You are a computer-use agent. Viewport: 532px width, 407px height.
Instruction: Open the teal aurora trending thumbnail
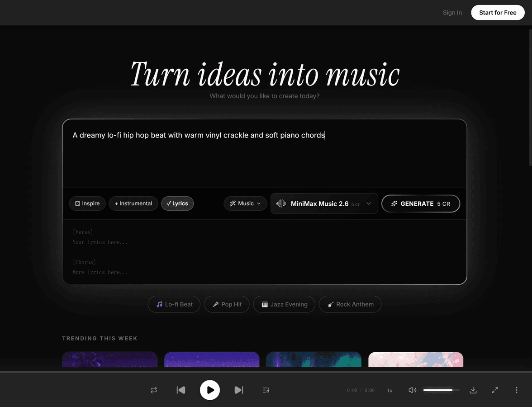pos(314,360)
